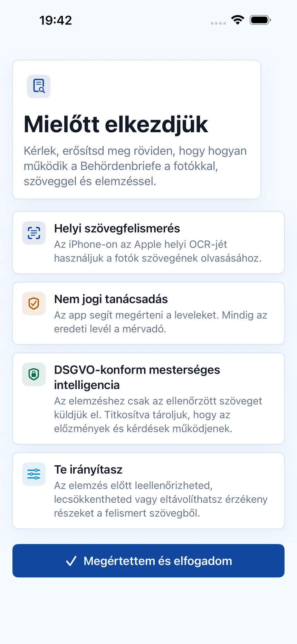This screenshot has height=644, width=297.
Task: Tap the Wi-Fi status icon
Action: (238, 20)
